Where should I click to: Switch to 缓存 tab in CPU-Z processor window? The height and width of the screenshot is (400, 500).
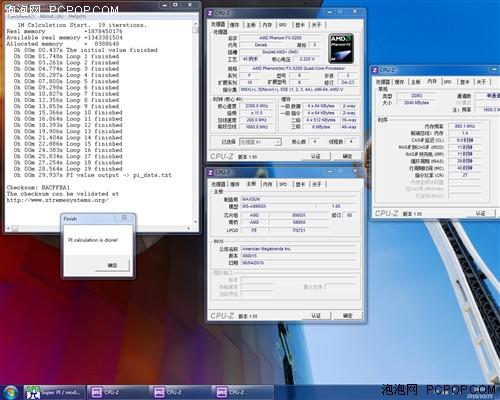(235, 25)
